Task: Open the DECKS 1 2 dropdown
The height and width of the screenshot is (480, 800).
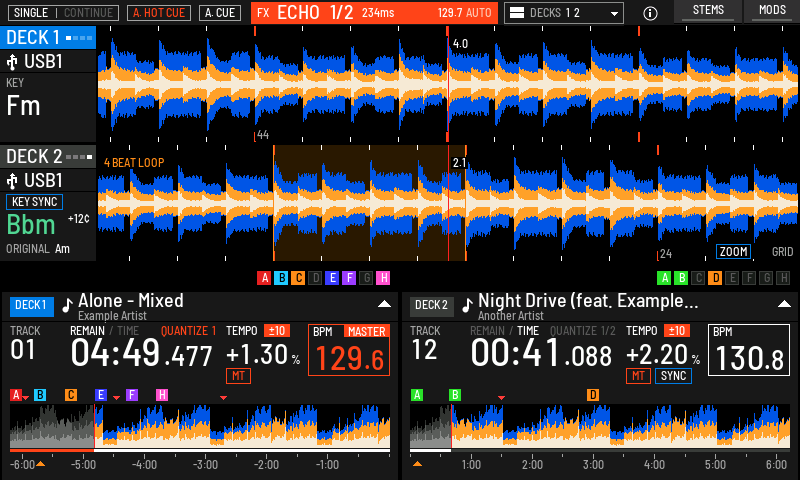Action: coord(564,13)
